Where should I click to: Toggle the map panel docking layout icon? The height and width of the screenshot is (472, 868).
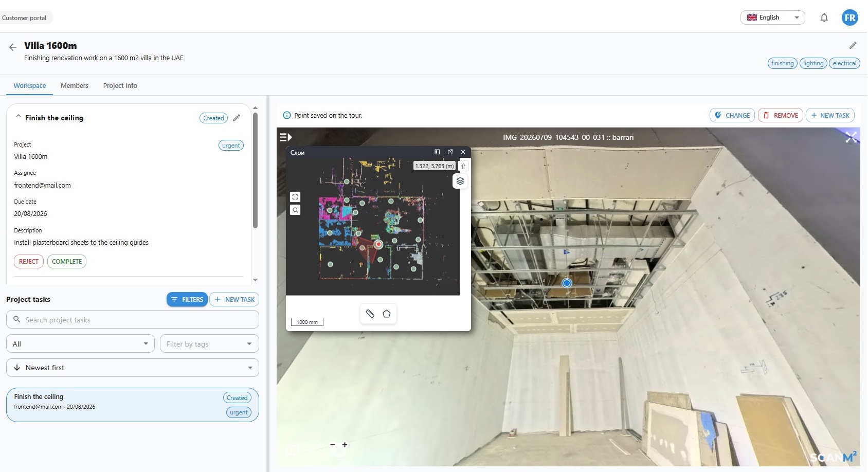437,152
